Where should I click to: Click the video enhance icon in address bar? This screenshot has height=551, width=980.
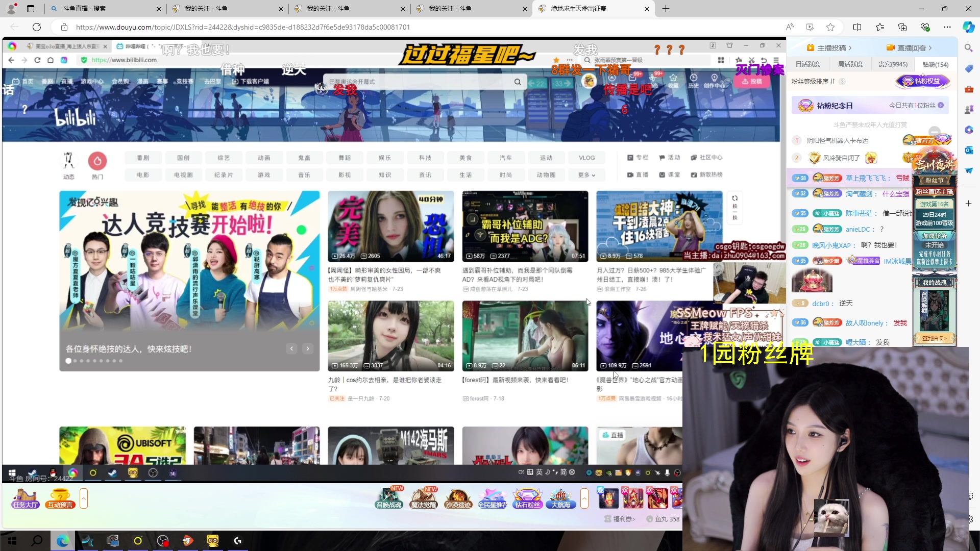pyautogui.click(x=810, y=27)
